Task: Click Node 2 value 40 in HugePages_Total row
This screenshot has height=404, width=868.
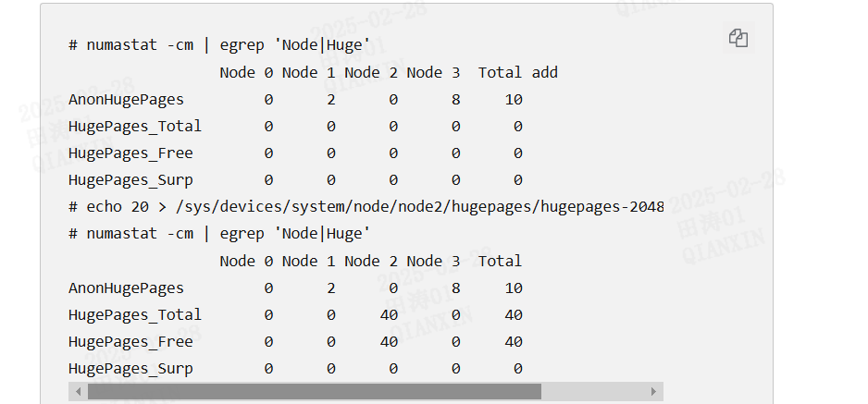Action: 389,314
